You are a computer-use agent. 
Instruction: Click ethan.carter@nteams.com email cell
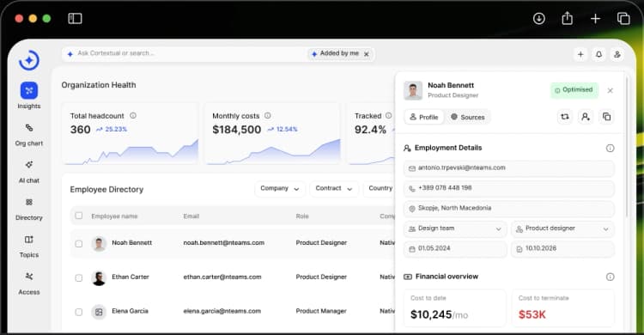coord(222,277)
